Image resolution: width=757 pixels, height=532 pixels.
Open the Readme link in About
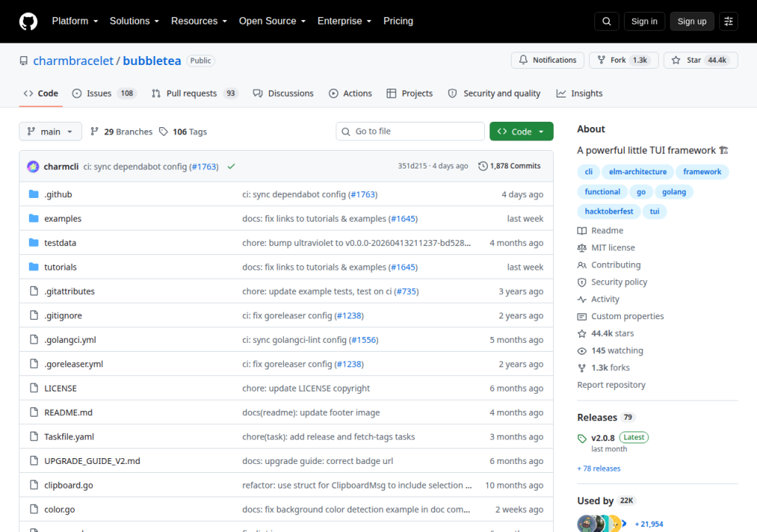point(600,231)
